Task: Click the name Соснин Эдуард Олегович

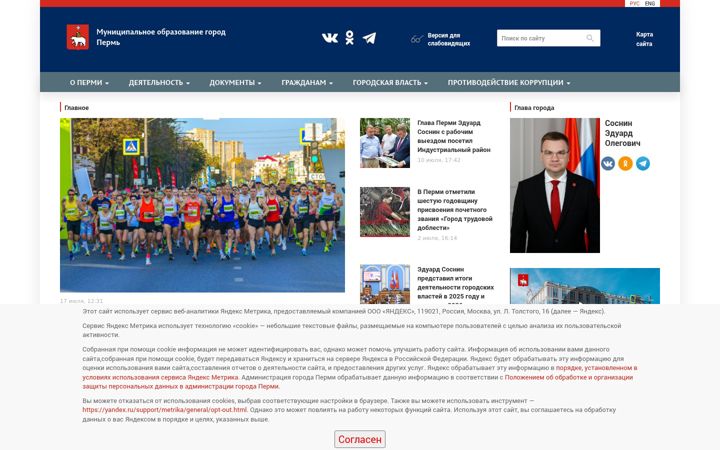Action: (x=622, y=133)
